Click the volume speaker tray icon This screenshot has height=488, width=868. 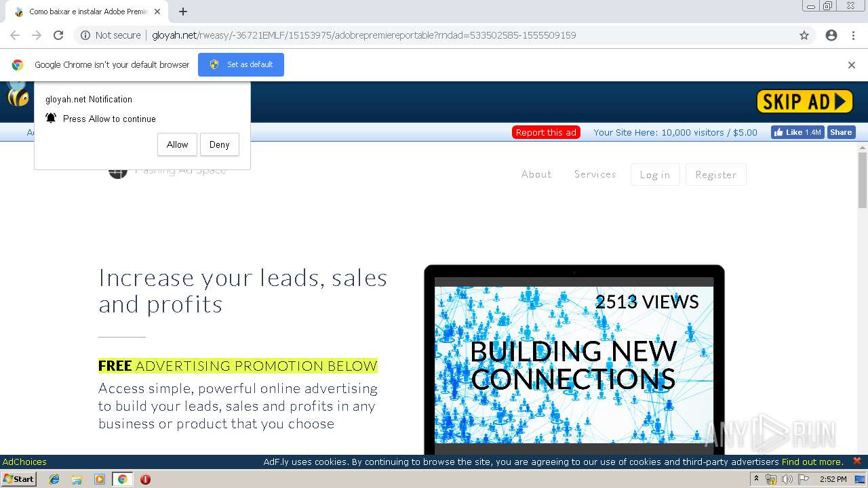787,479
